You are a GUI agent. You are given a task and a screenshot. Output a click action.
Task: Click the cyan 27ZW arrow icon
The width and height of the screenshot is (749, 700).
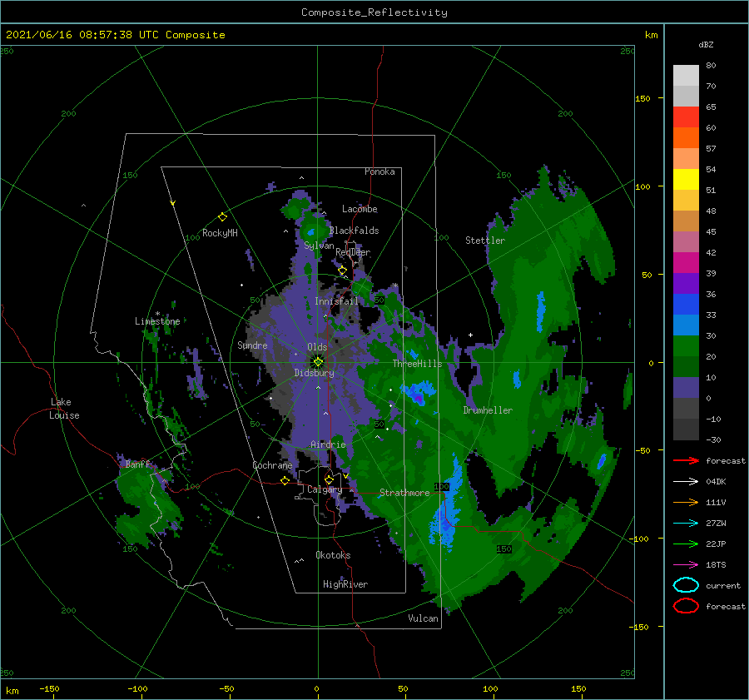686,523
